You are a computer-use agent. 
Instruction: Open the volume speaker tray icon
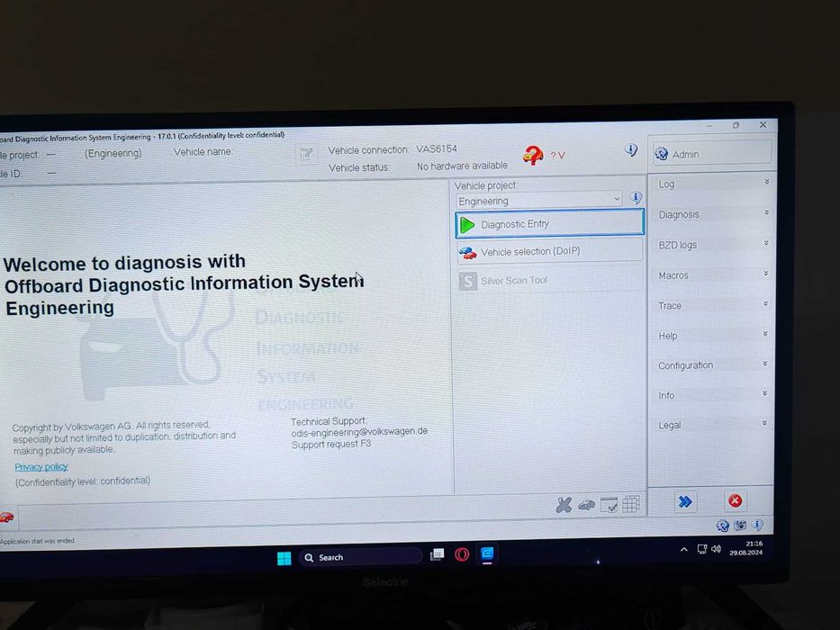tap(717, 549)
